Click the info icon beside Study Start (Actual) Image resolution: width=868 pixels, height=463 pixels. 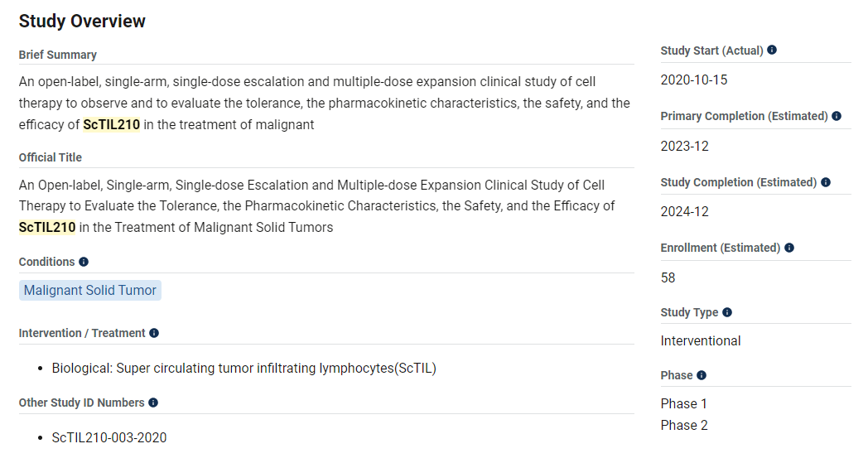click(772, 51)
